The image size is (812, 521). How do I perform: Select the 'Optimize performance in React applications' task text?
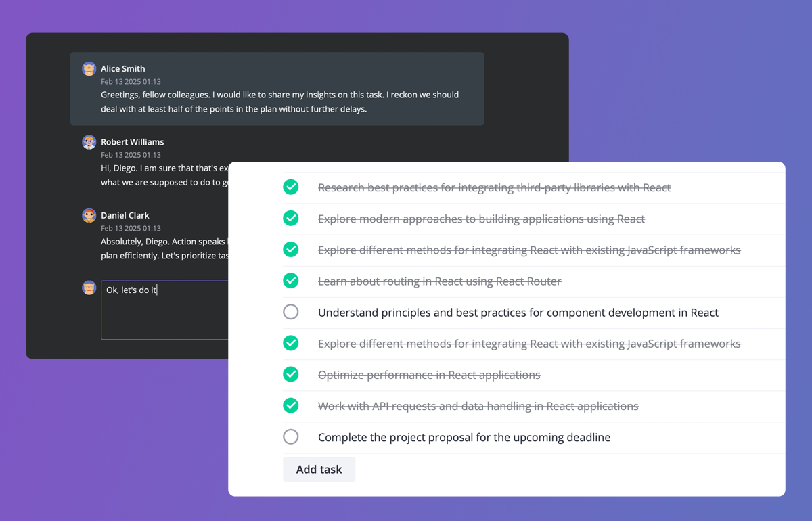coord(428,374)
